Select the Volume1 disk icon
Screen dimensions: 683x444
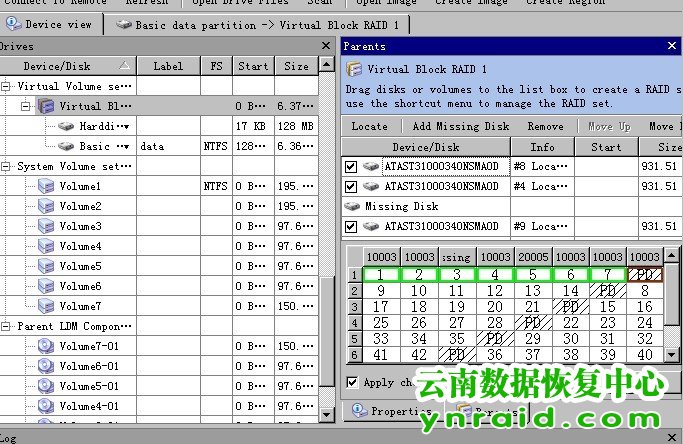coord(45,186)
